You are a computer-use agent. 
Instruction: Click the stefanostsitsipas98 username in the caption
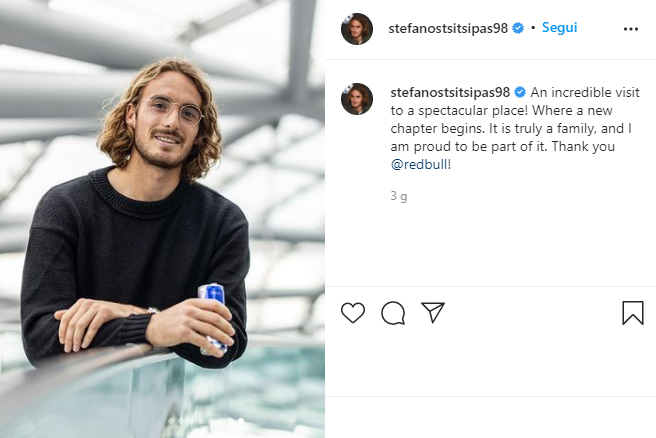point(450,91)
